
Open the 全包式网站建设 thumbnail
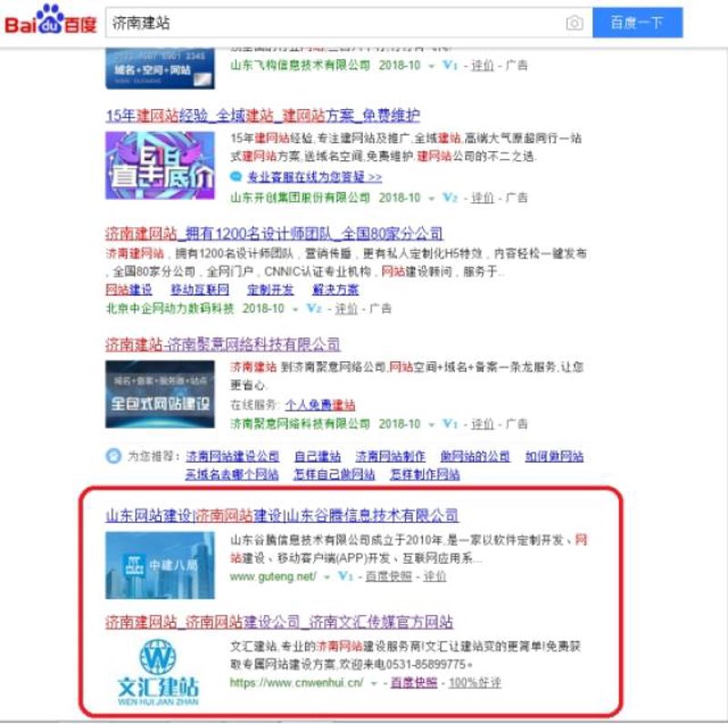[x=160, y=394]
